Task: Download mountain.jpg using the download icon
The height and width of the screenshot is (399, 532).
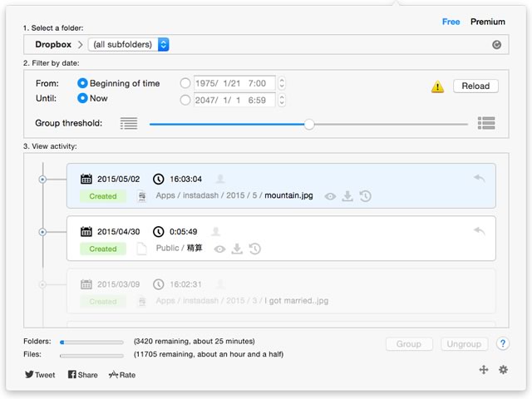Action: [347, 196]
